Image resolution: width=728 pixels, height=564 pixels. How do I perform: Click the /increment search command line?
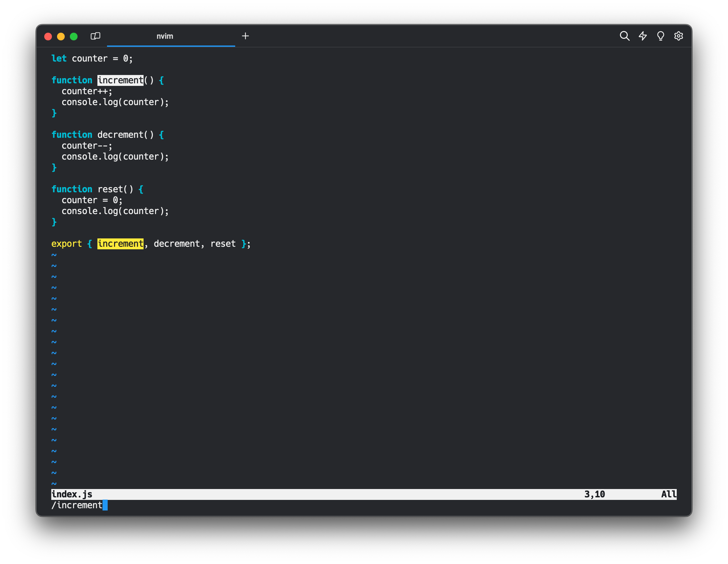click(77, 505)
